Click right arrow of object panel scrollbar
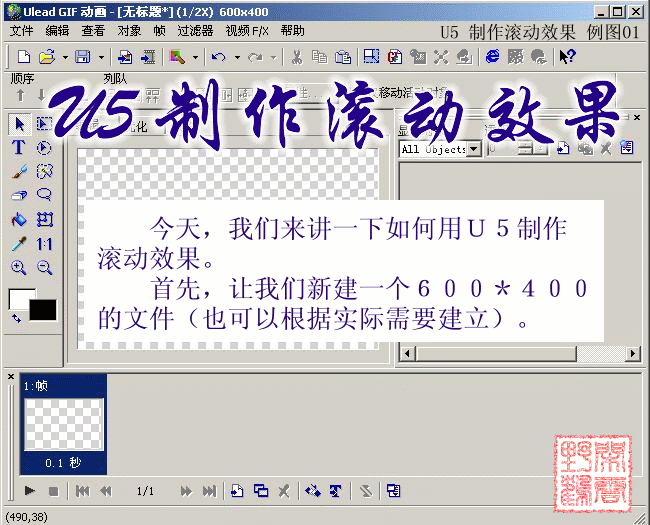This screenshot has height=525, width=650. (633, 354)
